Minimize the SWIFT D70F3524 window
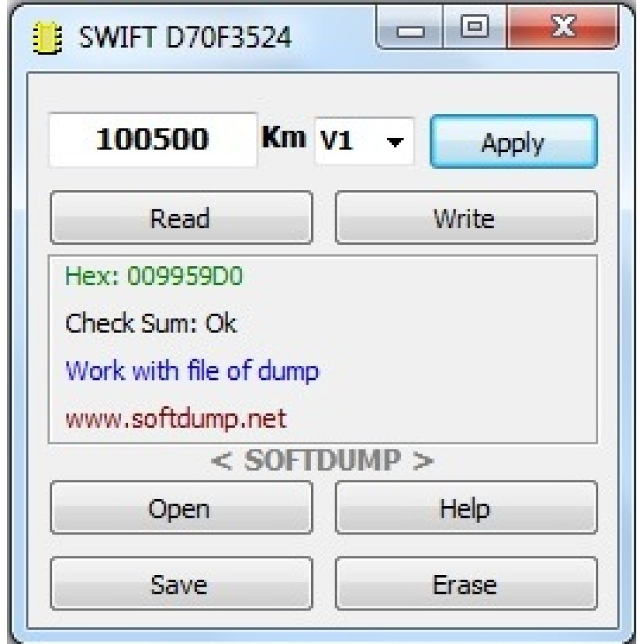644x644 pixels. [x=410, y=28]
